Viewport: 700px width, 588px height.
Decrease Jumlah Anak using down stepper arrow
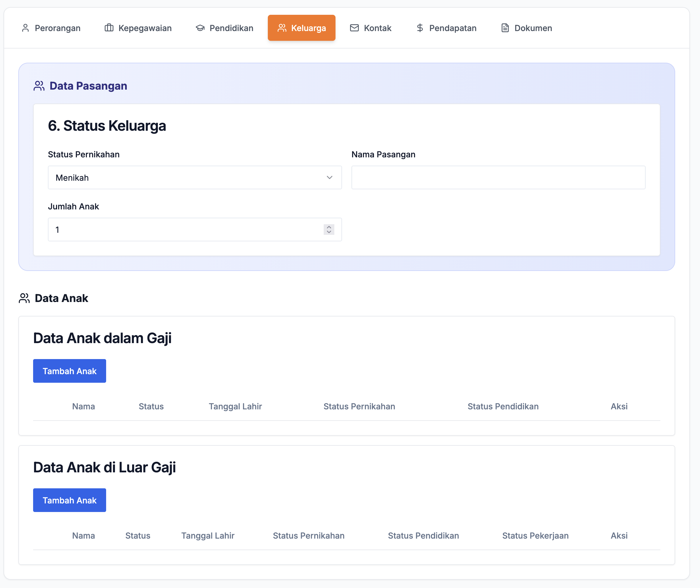click(x=329, y=232)
